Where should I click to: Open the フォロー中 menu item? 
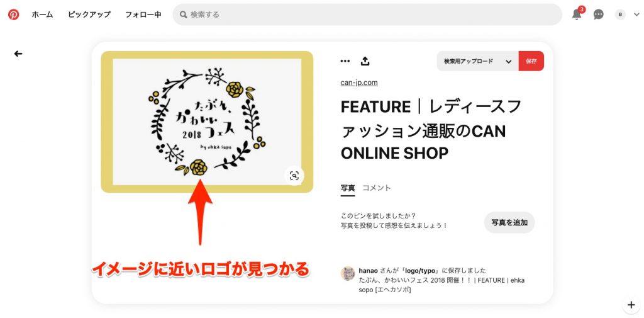coord(143,14)
